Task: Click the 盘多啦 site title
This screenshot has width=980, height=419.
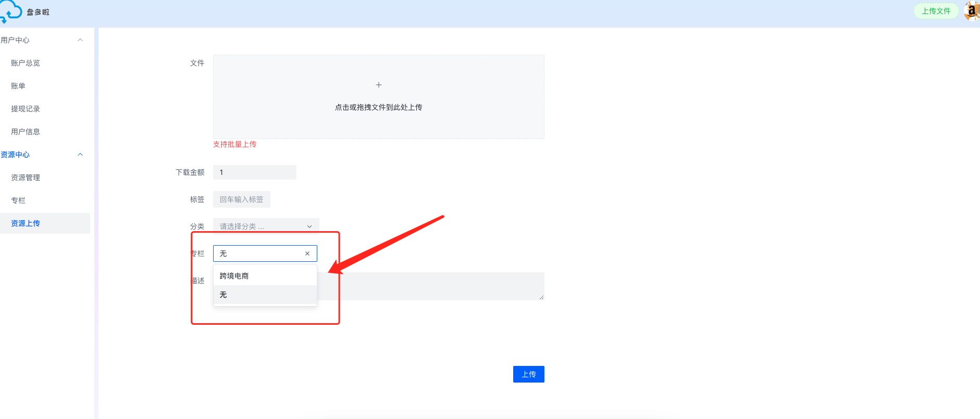Action: [x=38, y=12]
